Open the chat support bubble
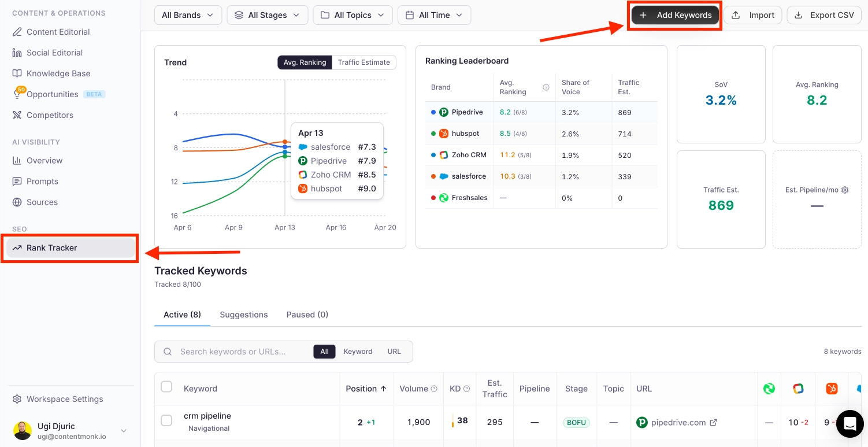 [849, 424]
